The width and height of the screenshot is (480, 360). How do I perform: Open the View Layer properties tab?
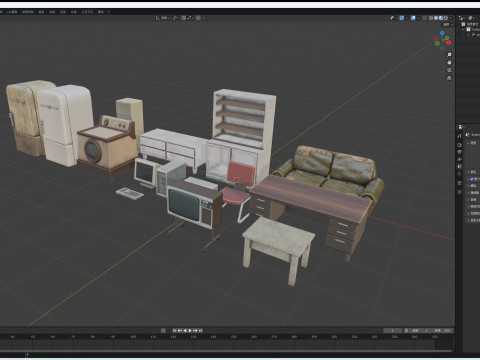click(459, 159)
